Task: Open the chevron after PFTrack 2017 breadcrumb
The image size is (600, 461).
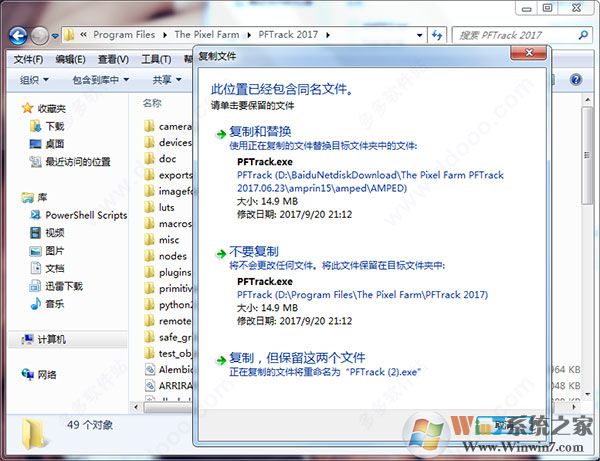Action: click(328, 35)
